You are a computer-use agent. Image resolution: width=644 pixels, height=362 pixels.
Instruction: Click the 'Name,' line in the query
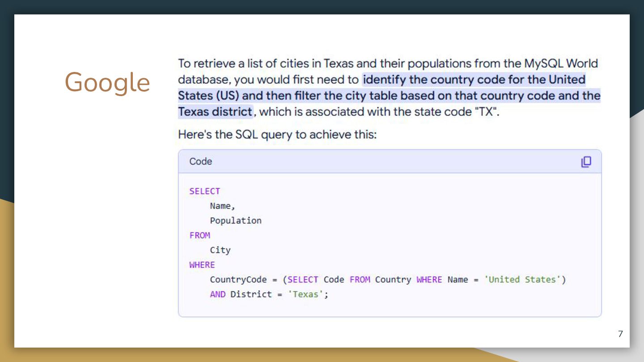click(x=223, y=206)
